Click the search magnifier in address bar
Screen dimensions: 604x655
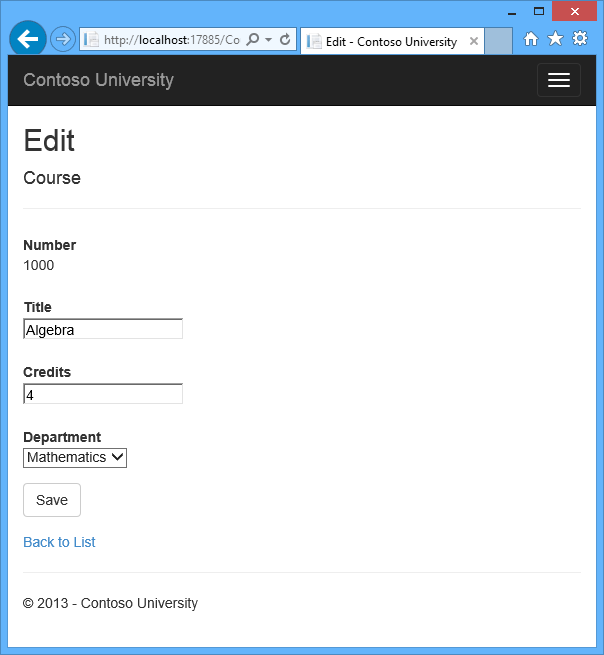click(x=252, y=40)
